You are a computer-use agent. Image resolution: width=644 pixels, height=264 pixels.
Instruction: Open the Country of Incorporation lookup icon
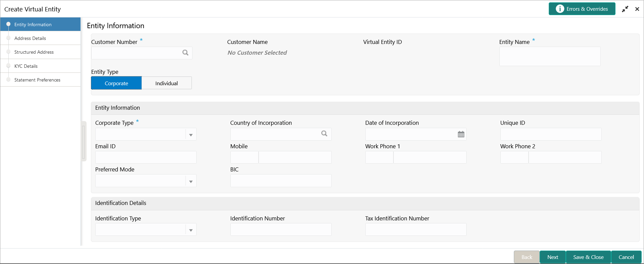pos(324,134)
